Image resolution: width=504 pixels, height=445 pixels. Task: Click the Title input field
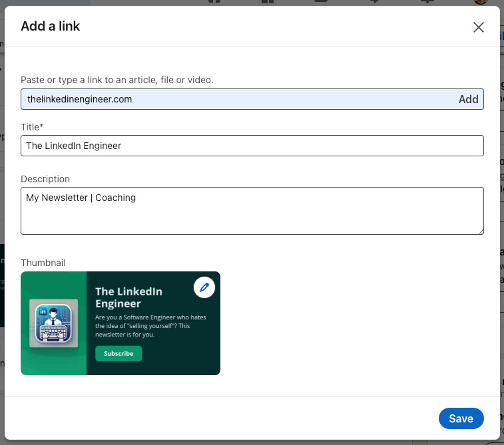click(x=252, y=146)
